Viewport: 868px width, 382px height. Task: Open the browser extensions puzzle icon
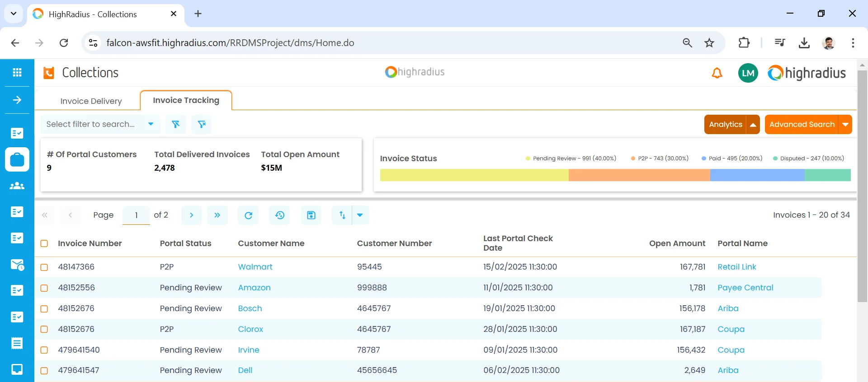pos(744,43)
